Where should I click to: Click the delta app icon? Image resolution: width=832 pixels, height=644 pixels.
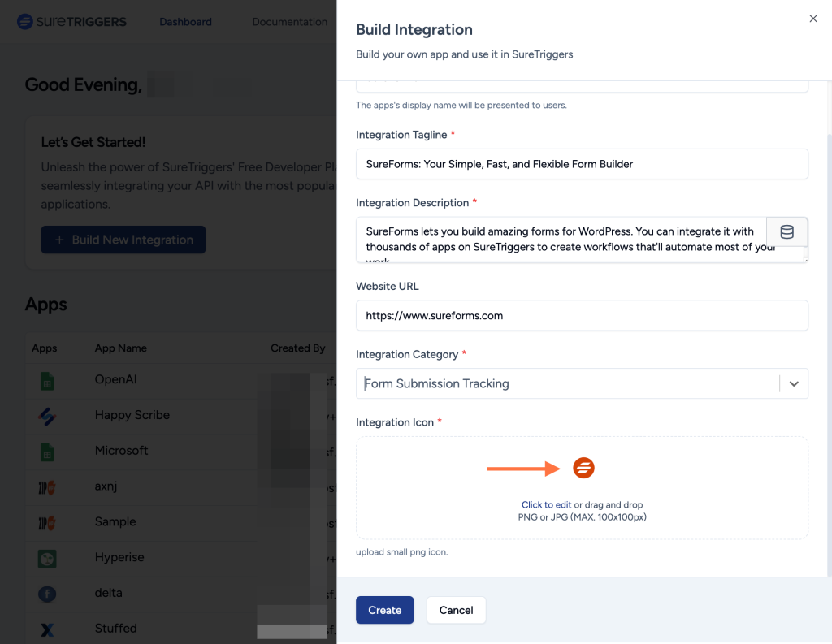pos(47,593)
